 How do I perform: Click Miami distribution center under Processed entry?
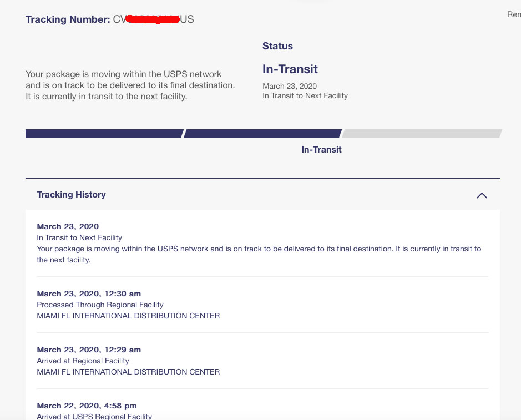tap(128, 316)
